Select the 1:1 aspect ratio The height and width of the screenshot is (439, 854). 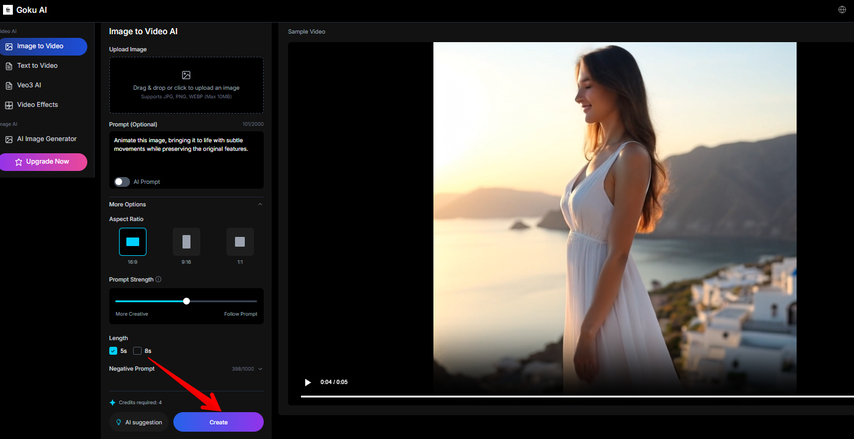240,242
